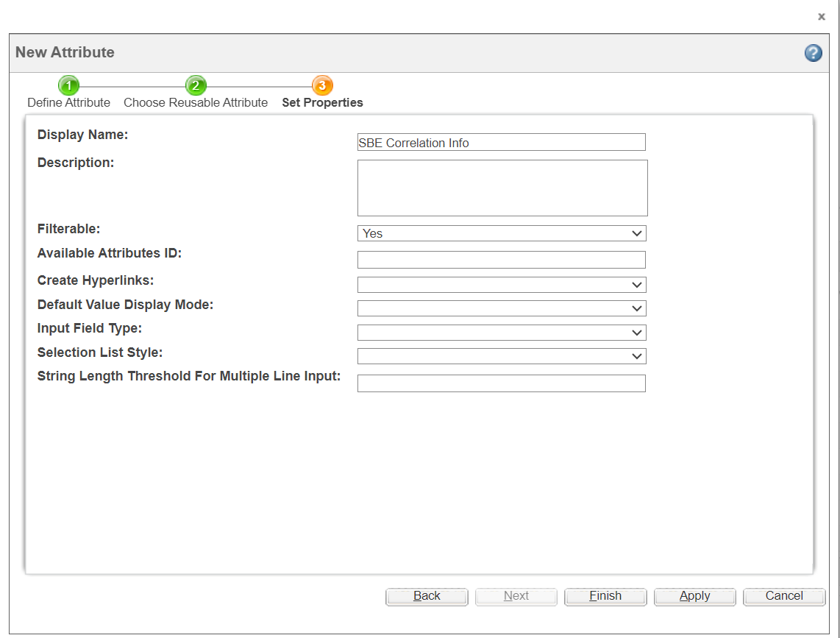This screenshot has height=638, width=840.
Task: Expand the Create Hyperlinks dropdown
Action: coord(501,285)
